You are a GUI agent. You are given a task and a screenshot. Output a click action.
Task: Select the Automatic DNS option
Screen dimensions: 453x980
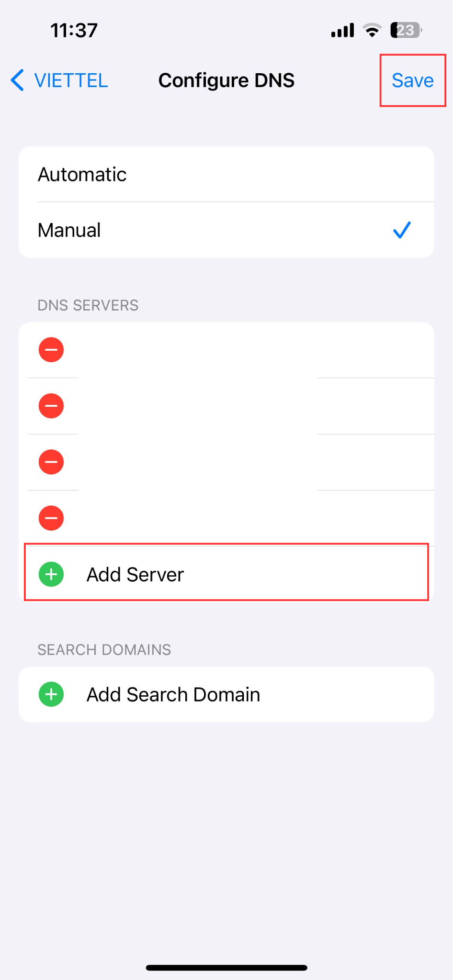click(226, 174)
